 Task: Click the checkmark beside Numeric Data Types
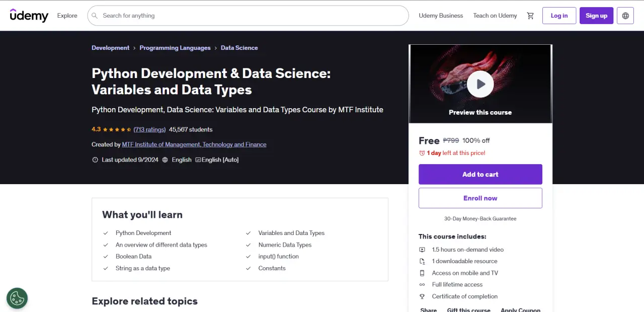248,245
